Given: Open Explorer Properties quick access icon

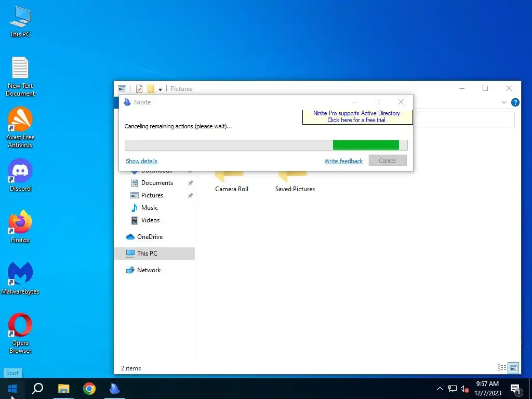Looking at the screenshot, I should [x=139, y=88].
